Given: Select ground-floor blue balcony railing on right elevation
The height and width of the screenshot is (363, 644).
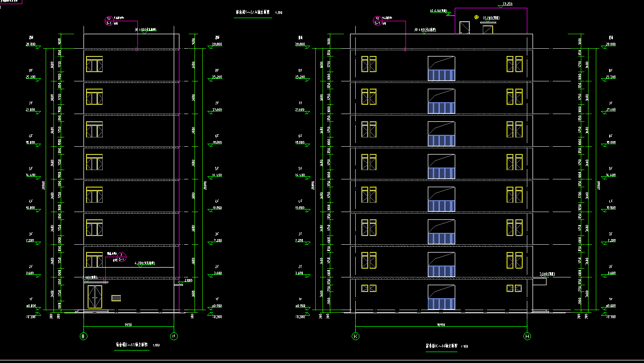Looking at the screenshot, I should tap(441, 304).
